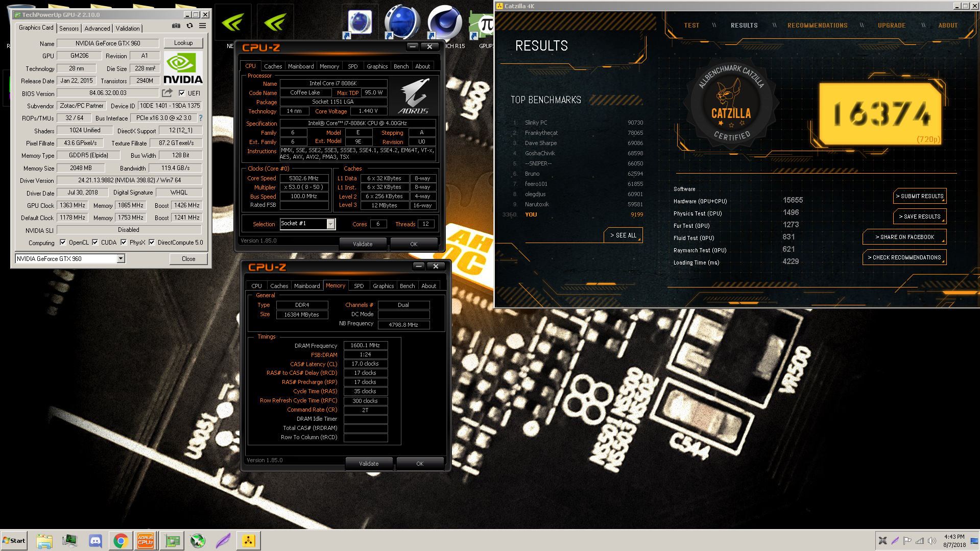Click the network signal tray icon

pos(920,541)
